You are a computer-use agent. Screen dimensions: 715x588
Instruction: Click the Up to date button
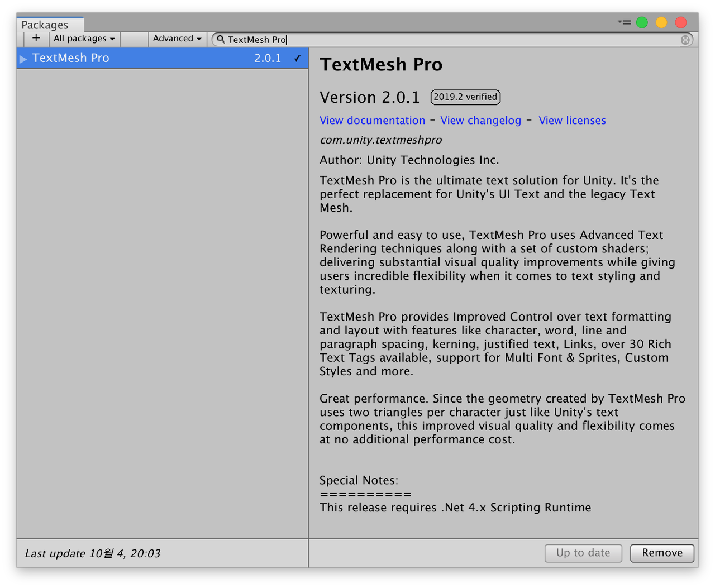583,553
